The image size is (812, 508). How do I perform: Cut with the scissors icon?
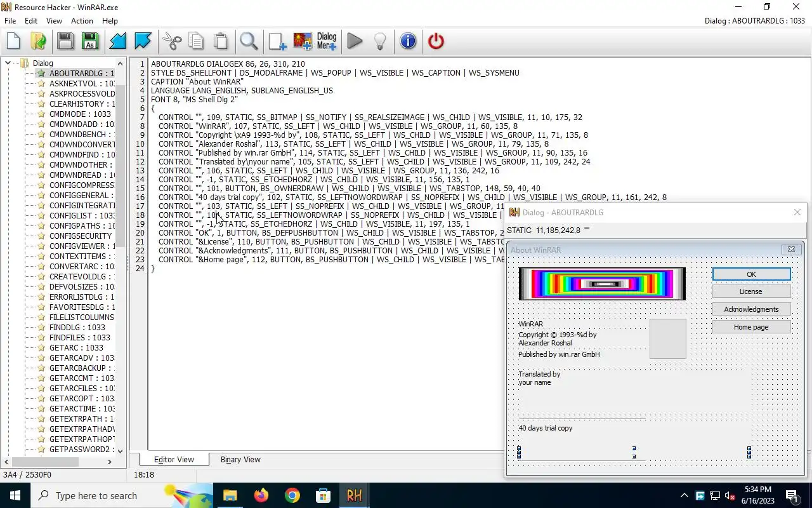pyautogui.click(x=172, y=41)
